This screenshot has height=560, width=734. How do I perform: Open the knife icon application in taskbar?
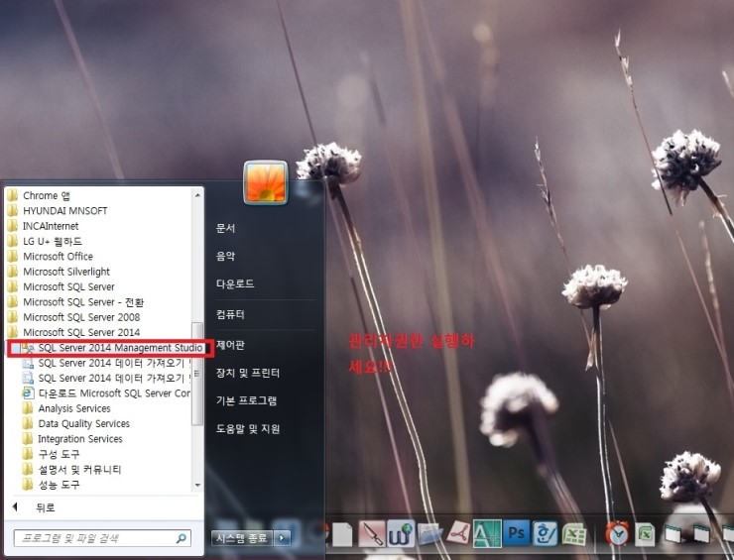372,534
